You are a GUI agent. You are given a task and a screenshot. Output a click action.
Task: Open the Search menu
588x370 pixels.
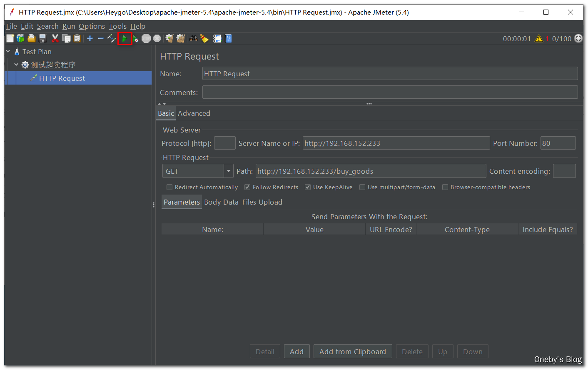click(48, 26)
